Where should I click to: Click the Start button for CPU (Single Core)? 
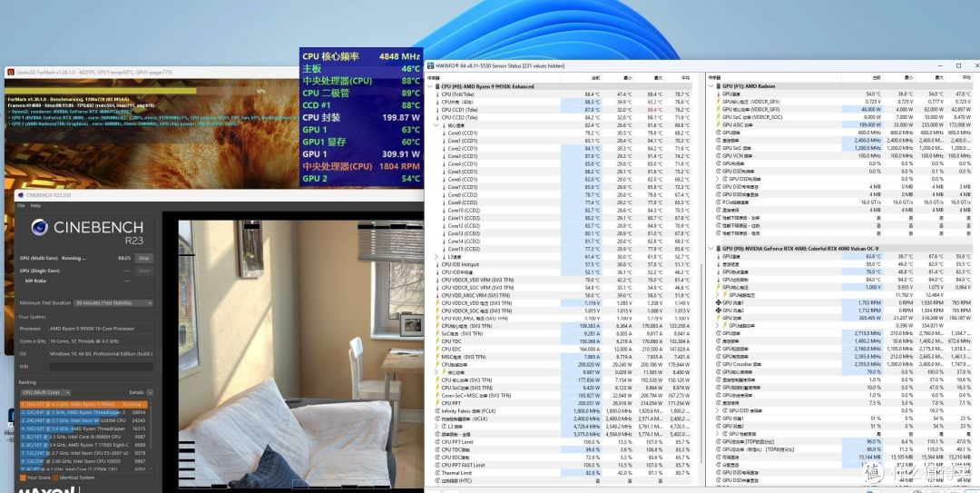[144, 271]
